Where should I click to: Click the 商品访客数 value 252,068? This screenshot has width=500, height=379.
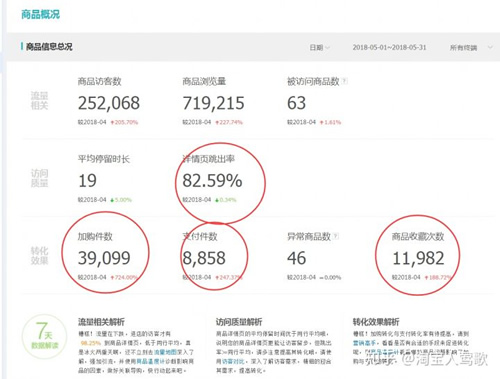point(109,103)
